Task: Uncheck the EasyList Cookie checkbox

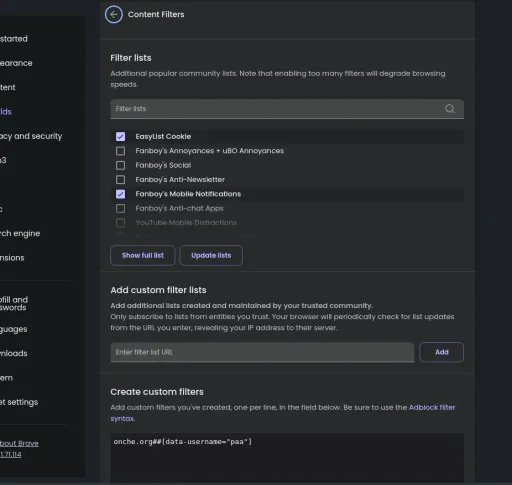Action: click(x=120, y=136)
